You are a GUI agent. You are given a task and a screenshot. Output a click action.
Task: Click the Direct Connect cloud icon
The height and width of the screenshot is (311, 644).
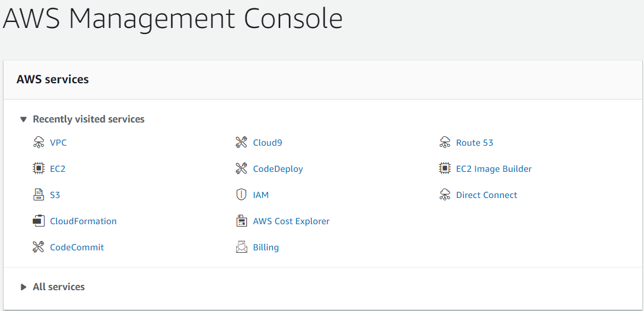pos(444,194)
